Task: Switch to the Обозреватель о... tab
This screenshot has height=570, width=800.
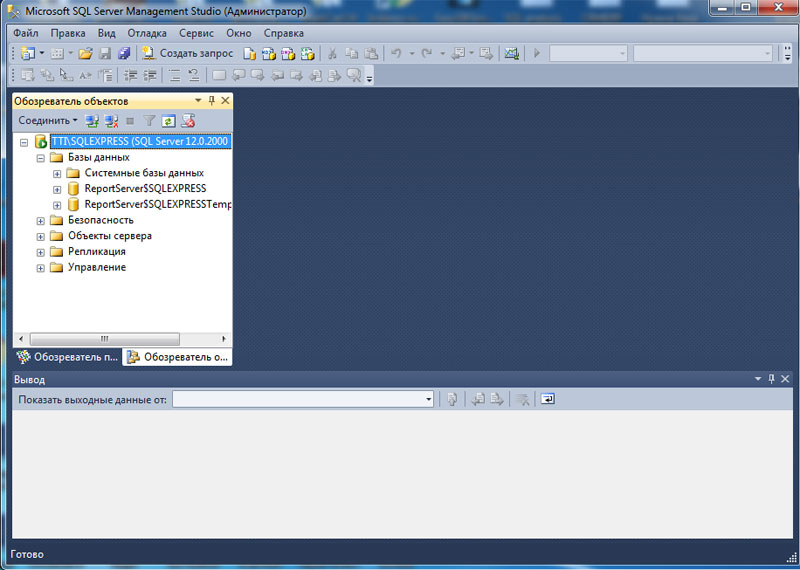Action: pos(177,357)
